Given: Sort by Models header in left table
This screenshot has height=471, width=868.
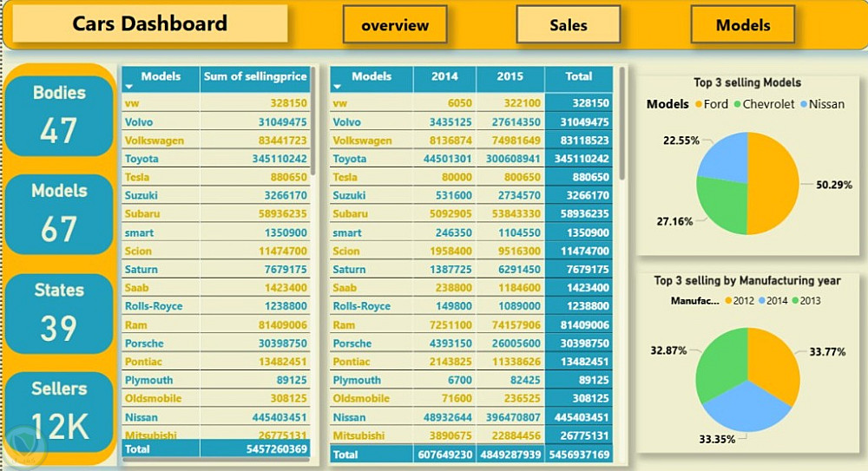Looking at the screenshot, I should point(161,76).
